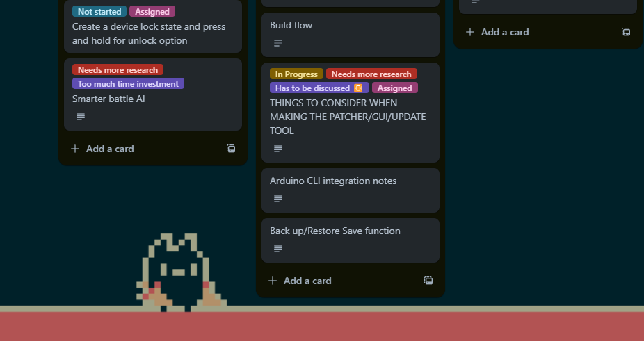Add a card in the rightmost list
The height and width of the screenshot is (341, 644).
click(x=498, y=32)
